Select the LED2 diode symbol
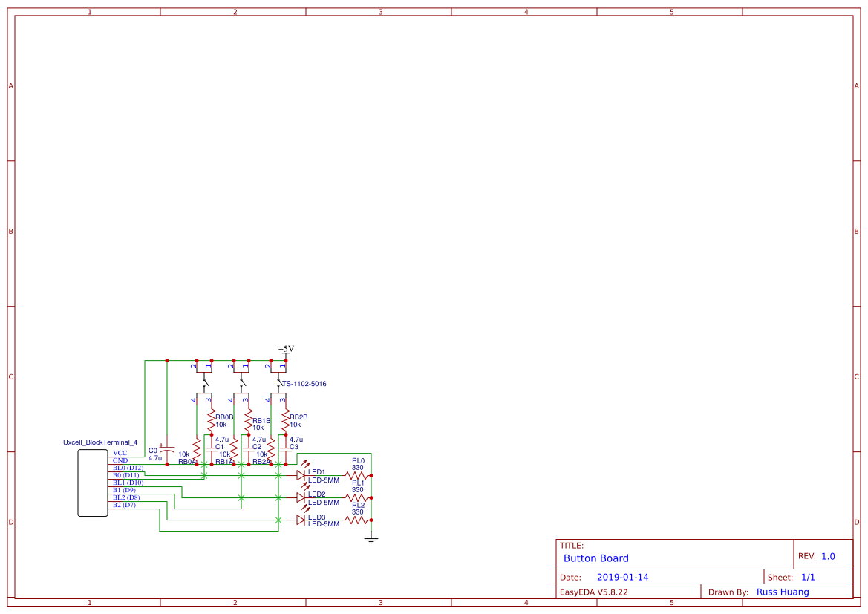This screenshot has height=614, width=868. coord(301,497)
